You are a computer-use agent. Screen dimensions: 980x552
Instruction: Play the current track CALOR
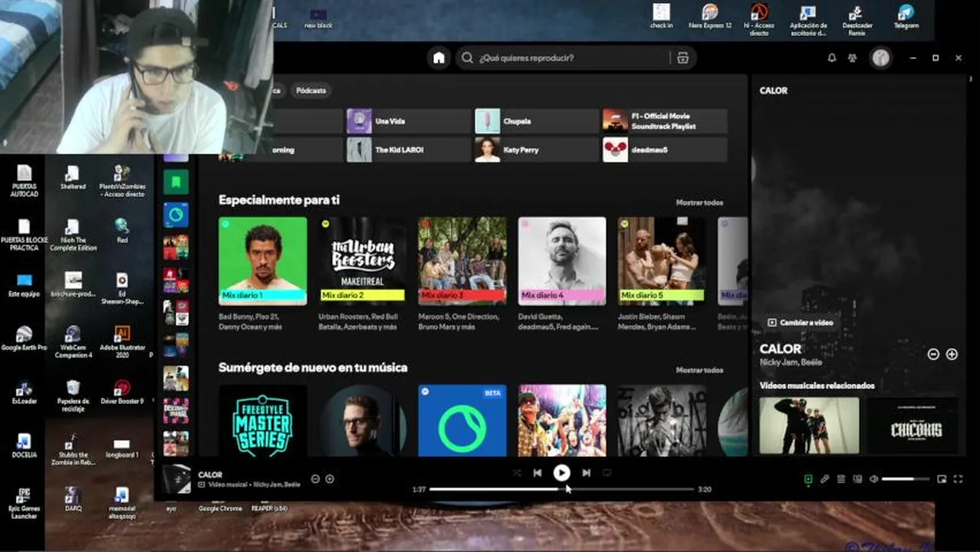pyautogui.click(x=561, y=473)
